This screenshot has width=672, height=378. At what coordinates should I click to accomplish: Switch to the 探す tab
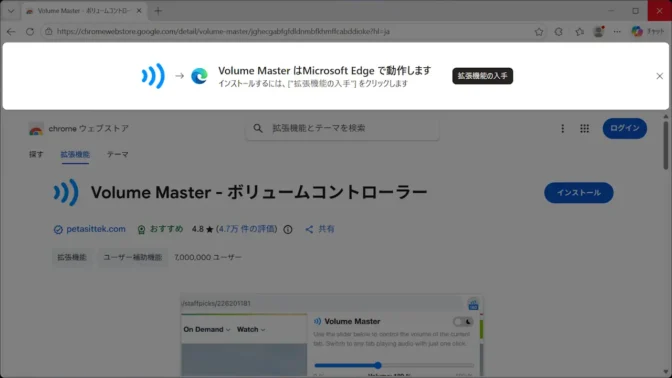36,154
